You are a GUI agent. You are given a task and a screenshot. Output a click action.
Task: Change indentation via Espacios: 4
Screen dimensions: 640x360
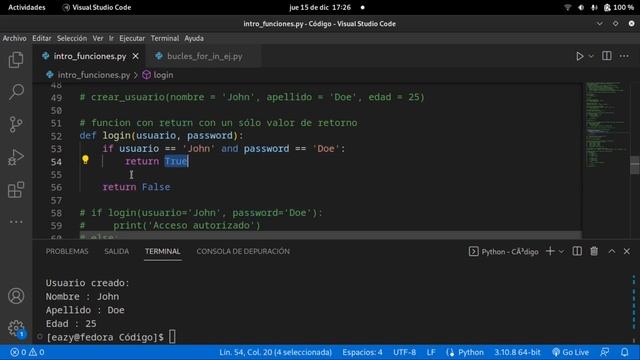[362, 352]
